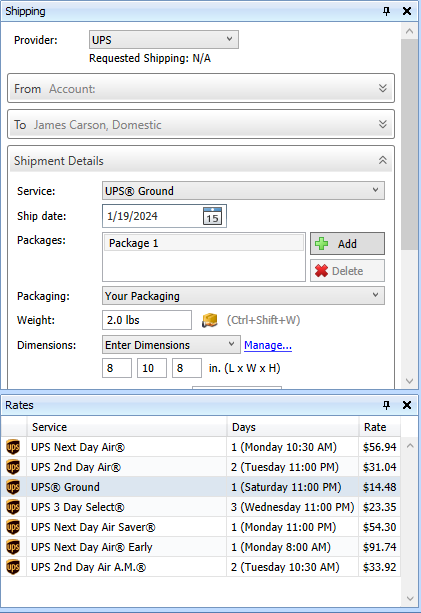Click the $91.74 rate value

pos(379,547)
